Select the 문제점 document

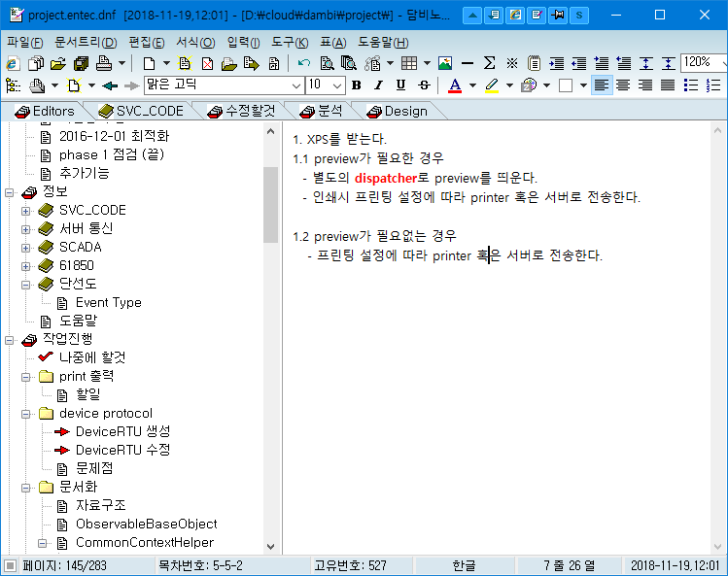(x=94, y=468)
